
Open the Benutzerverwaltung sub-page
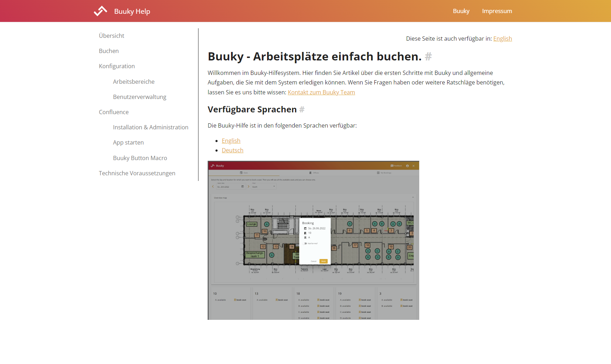(139, 97)
